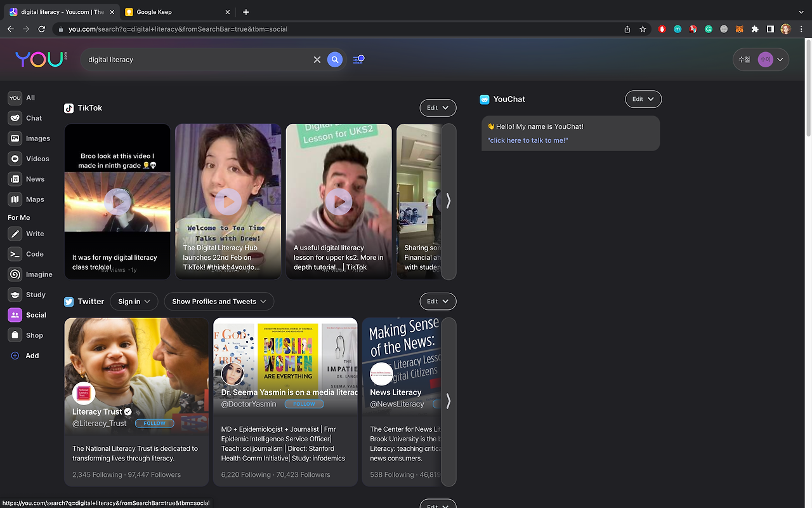Open the Twitter Sign in dropdown

[134, 302]
